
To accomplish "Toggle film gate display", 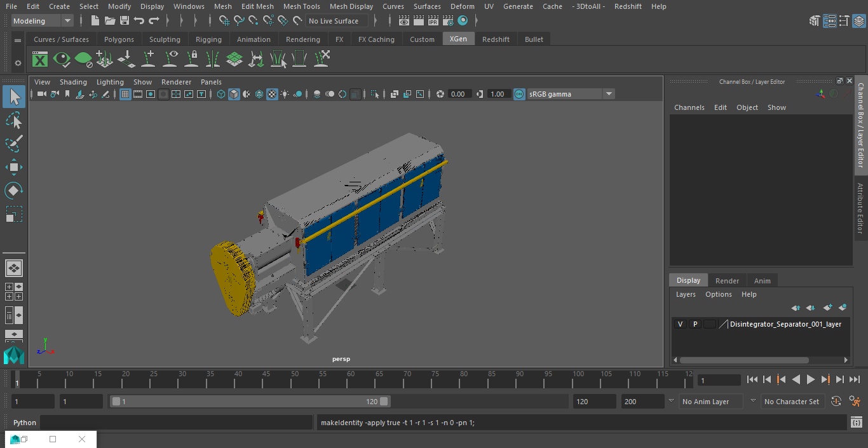I will tap(138, 94).
